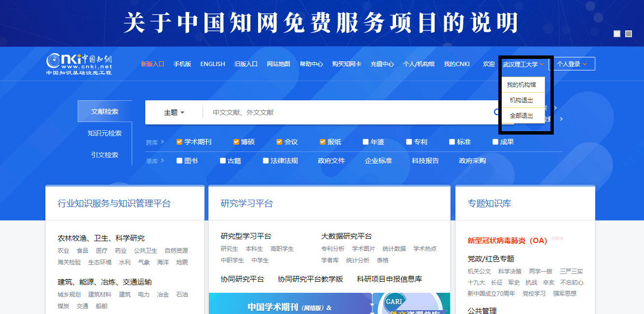
Task: Click 公共卫生 link
Action: coord(146,251)
